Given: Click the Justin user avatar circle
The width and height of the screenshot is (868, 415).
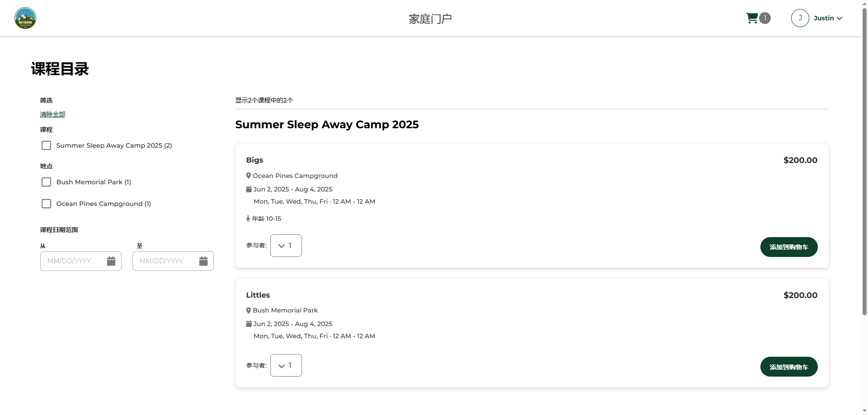Looking at the screenshot, I should point(800,18).
